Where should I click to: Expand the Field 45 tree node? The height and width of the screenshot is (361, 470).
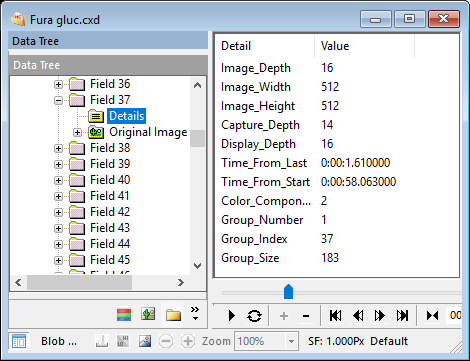click(58, 260)
